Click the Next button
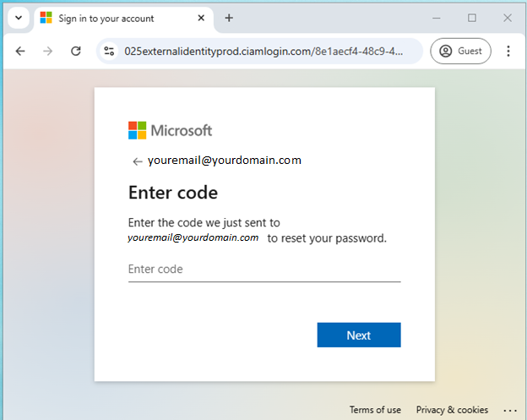The width and height of the screenshot is (527, 420). (359, 335)
